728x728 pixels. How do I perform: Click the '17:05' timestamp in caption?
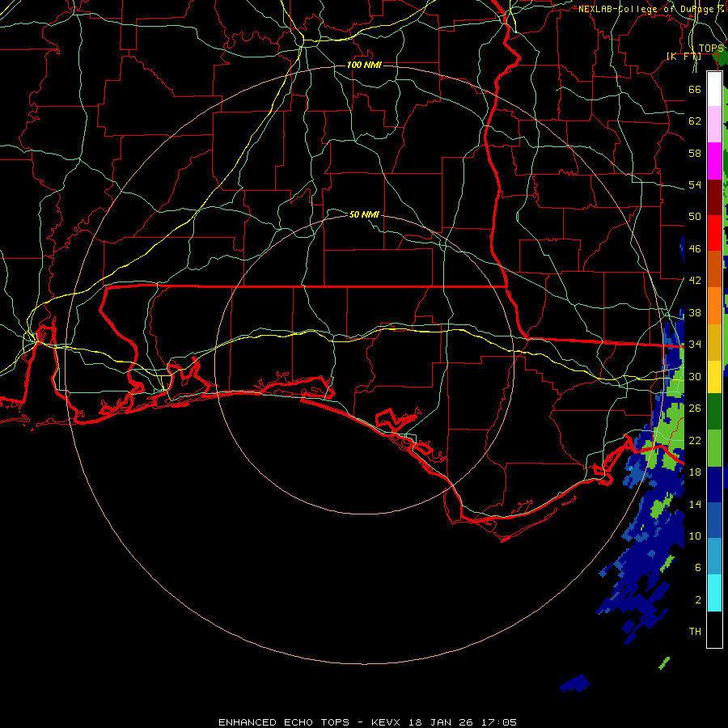tap(498, 722)
